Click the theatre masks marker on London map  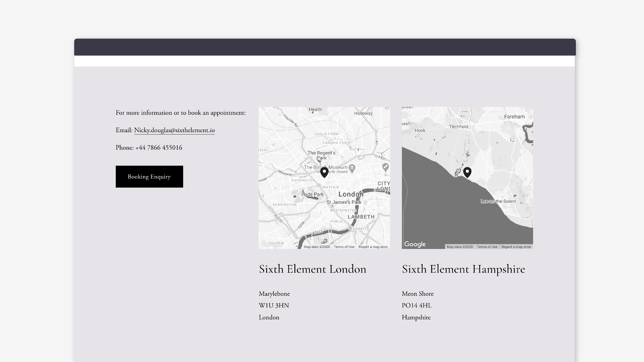pyautogui.click(x=385, y=167)
